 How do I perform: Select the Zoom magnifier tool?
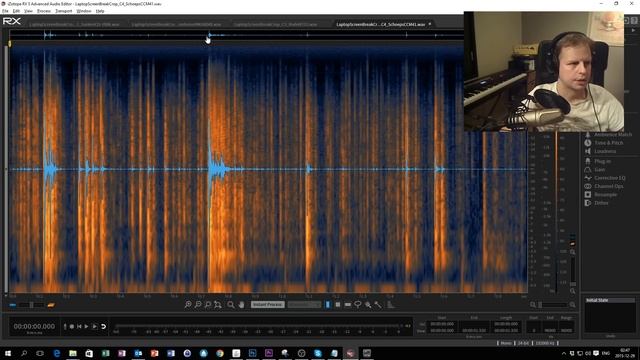[x=231, y=304]
